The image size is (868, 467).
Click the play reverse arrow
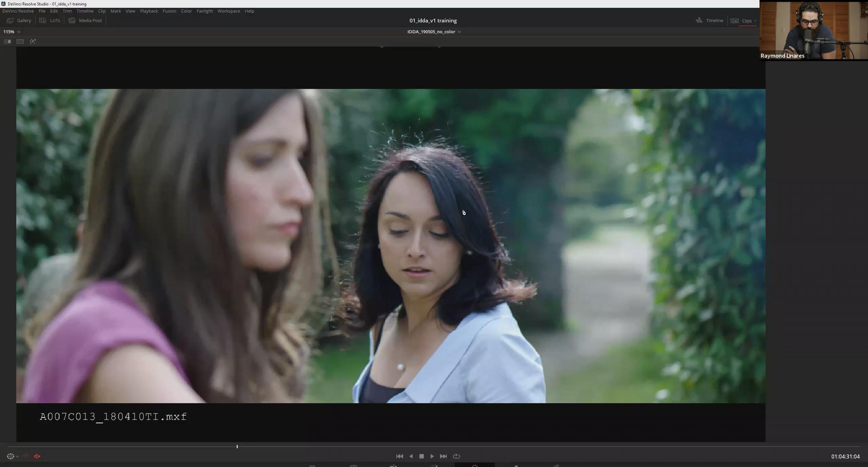click(x=411, y=456)
